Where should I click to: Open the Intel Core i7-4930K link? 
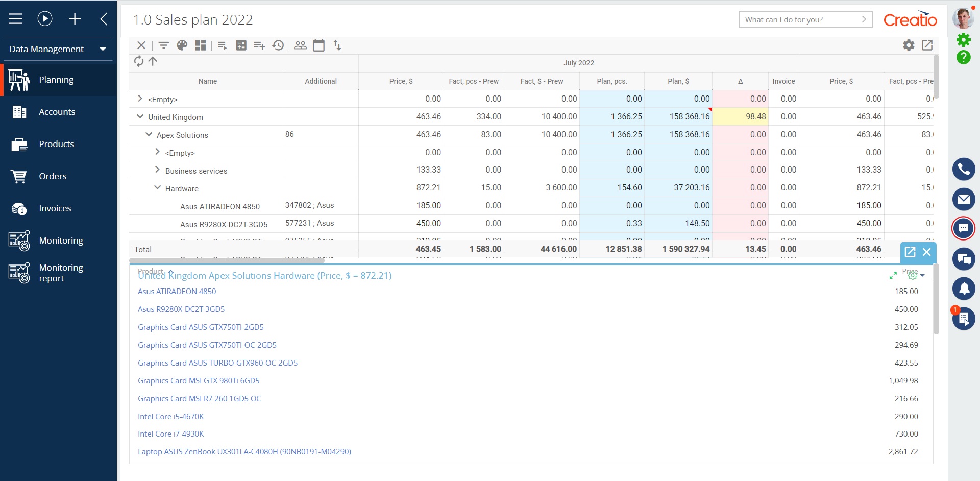point(170,434)
